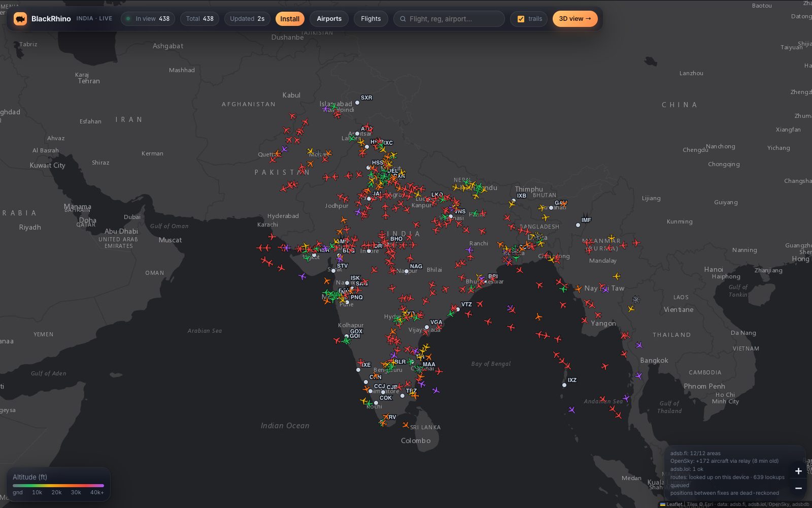Click the In view 438 pill
The height and width of the screenshot is (508, 812).
point(148,19)
